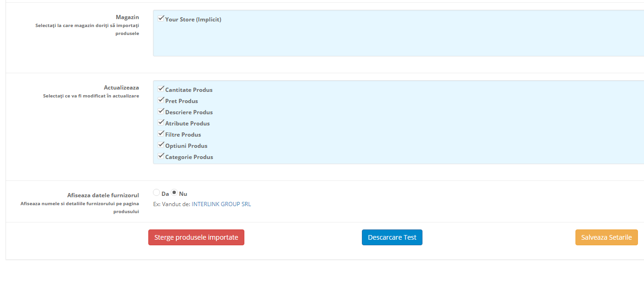Check the Your Store (Implicit) checkbox
Viewport: 644px width, 284px height.
click(161, 18)
